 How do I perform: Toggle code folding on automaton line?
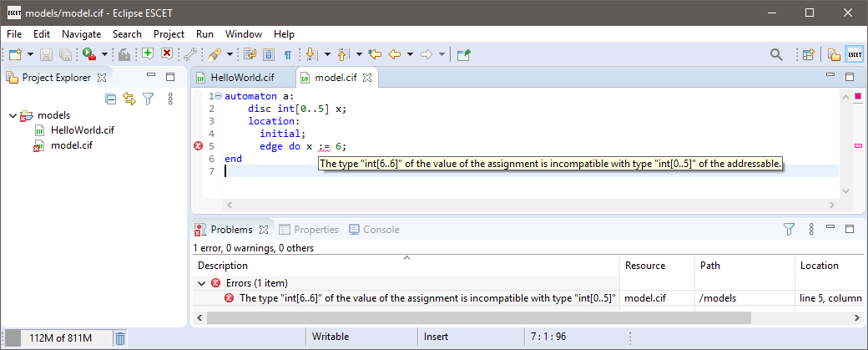coord(218,96)
